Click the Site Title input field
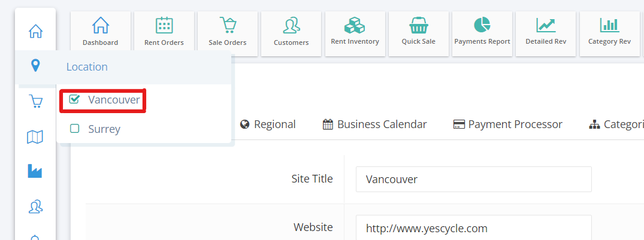Screen dimensions: 644x240 coord(473,180)
